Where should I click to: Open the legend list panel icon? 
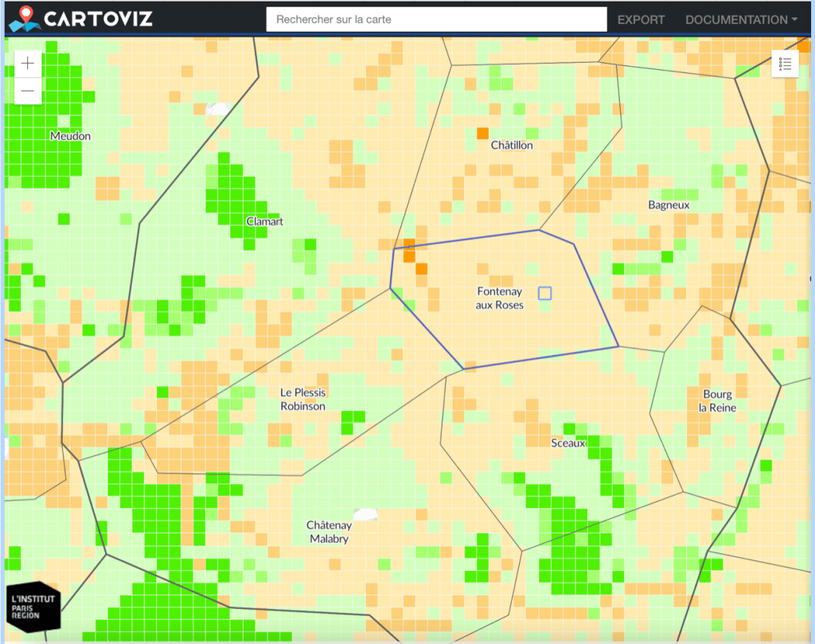coord(785,64)
